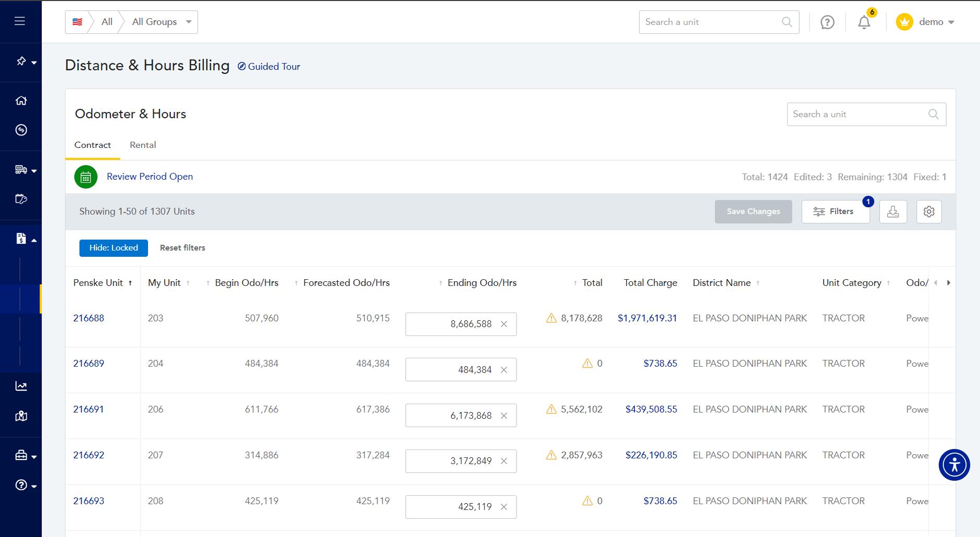The width and height of the screenshot is (980, 537).
Task: Open the hamburger navigation menu
Action: click(20, 21)
